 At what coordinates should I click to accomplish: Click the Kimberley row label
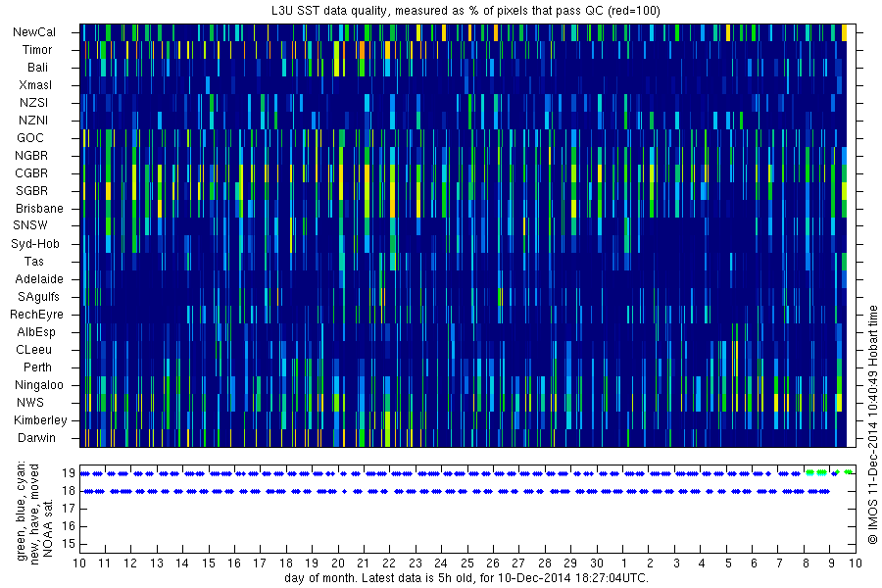(x=40, y=420)
